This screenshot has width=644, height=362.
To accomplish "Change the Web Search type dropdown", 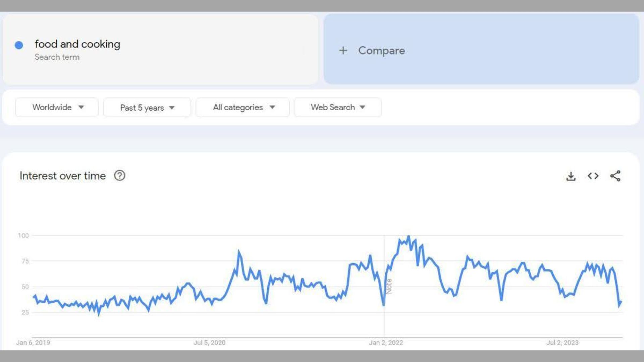I will [337, 107].
